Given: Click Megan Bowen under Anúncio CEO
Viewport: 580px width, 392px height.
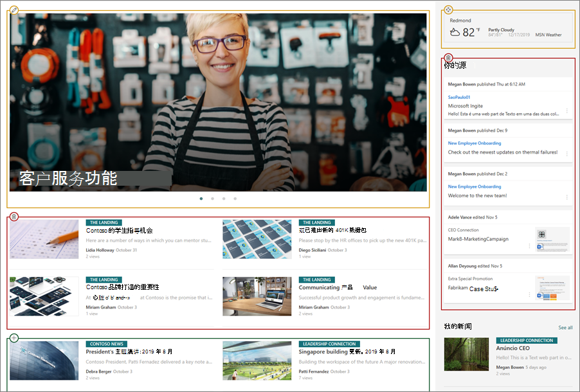Looking at the screenshot, I should pyautogui.click(x=510, y=368).
